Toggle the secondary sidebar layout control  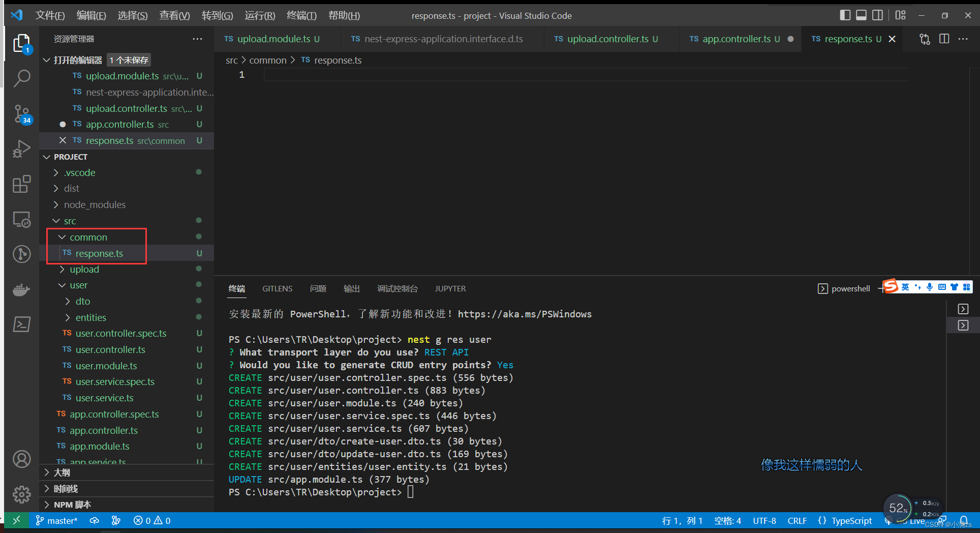click(x=877, y=15)
